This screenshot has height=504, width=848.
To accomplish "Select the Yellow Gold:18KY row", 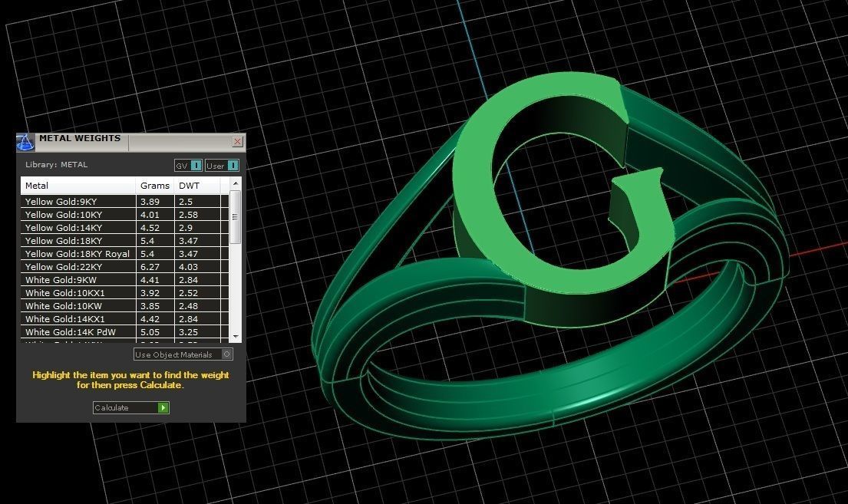I will click(125, 241).
